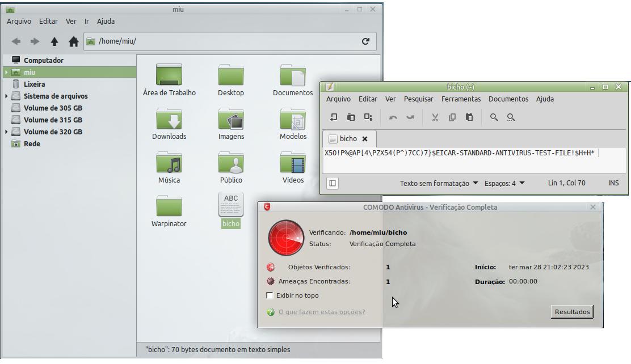Close the COMODO Antivirus dialog
Viewport: 631px width, 364px height.
(593, 207)
